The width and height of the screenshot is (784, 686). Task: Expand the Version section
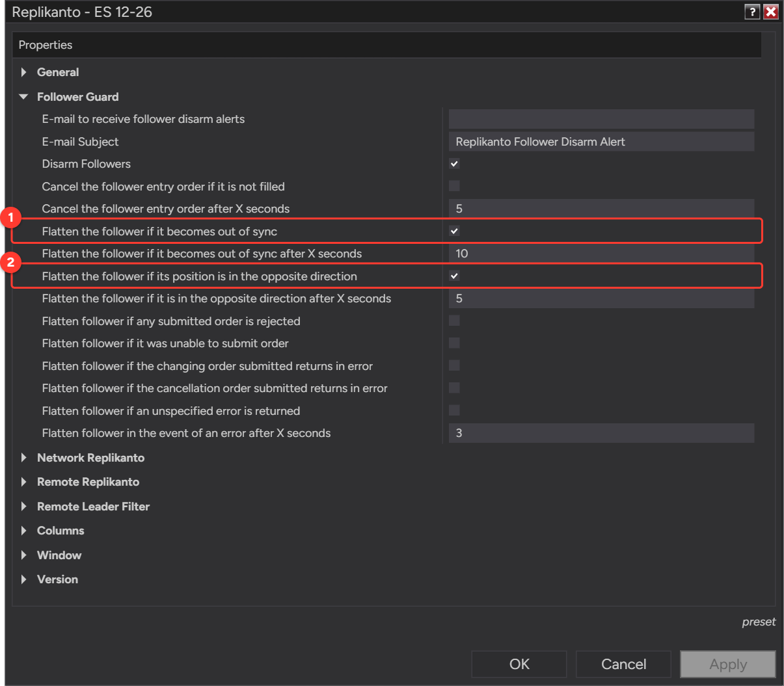(24, 579)
